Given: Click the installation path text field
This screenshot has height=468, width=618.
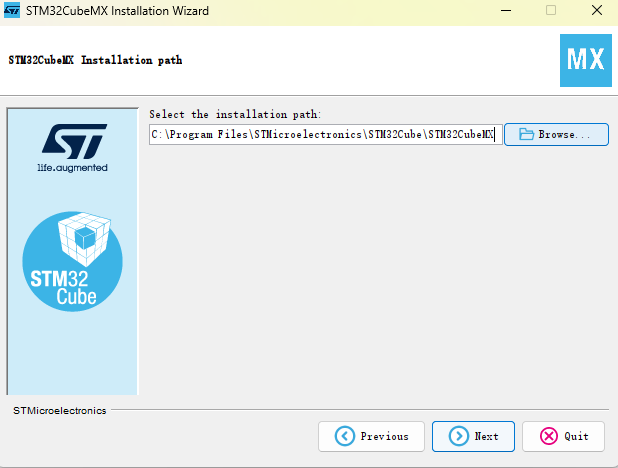Looking at the screenshot, I should (x=326, y=134).
